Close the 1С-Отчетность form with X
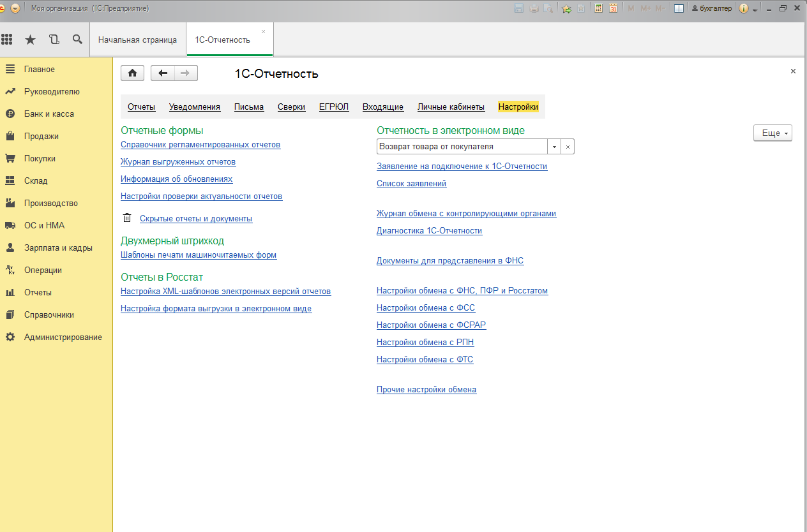The width and height of the screenshot is (807, 532). tap(793, 71)
